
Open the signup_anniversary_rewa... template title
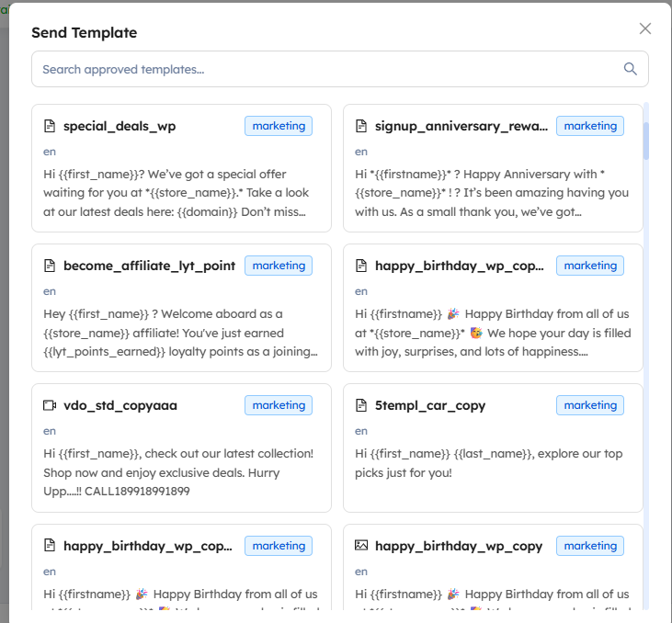click(461, 126)
